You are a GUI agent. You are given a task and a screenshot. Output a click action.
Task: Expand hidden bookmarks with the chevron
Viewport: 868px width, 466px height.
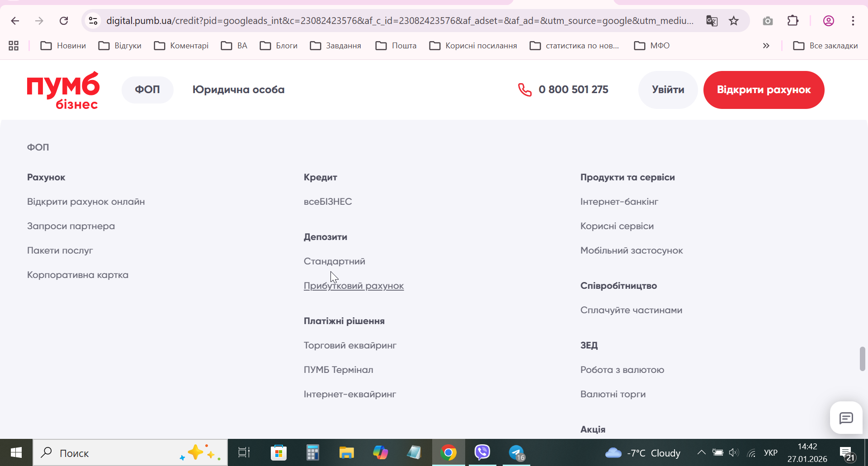coord(766,46)
